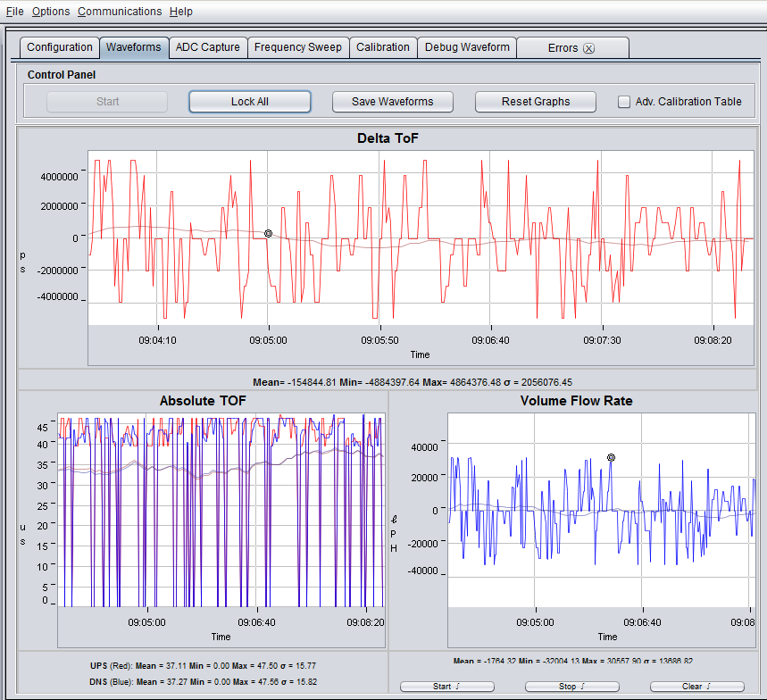Click the Save Waveforms button
This screenshot has height=700, width=767.
pos(392,102)
